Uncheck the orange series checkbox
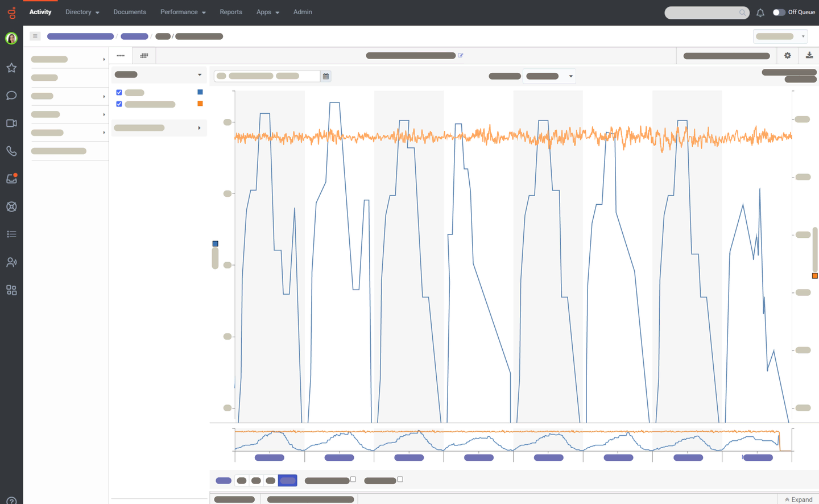The image size is (819, 504). (x=119, y=104)
